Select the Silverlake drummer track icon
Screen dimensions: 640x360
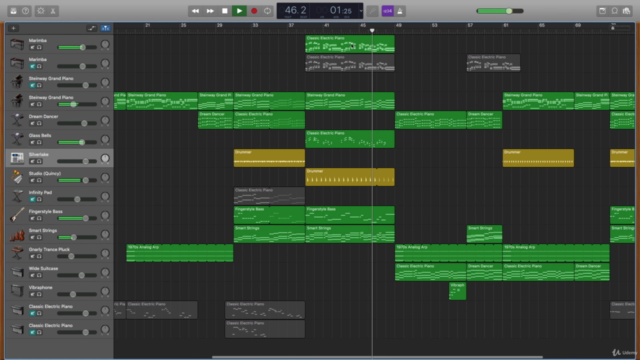pos(17,158)
